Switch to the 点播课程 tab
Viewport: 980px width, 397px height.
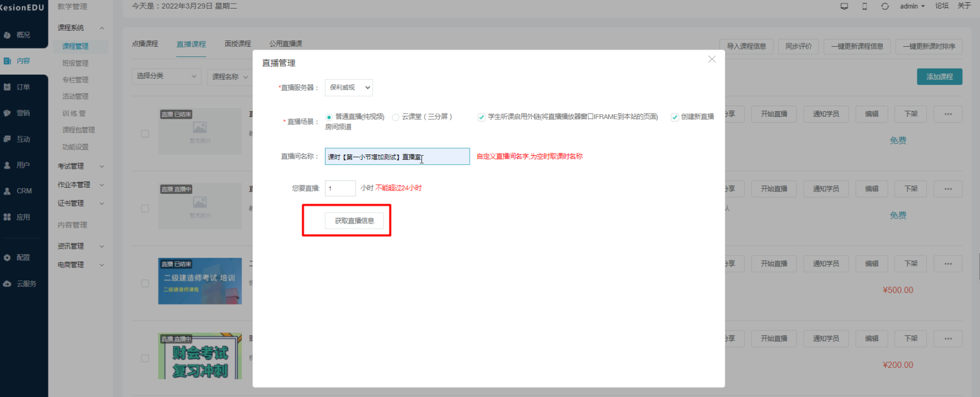coord(145,44)
